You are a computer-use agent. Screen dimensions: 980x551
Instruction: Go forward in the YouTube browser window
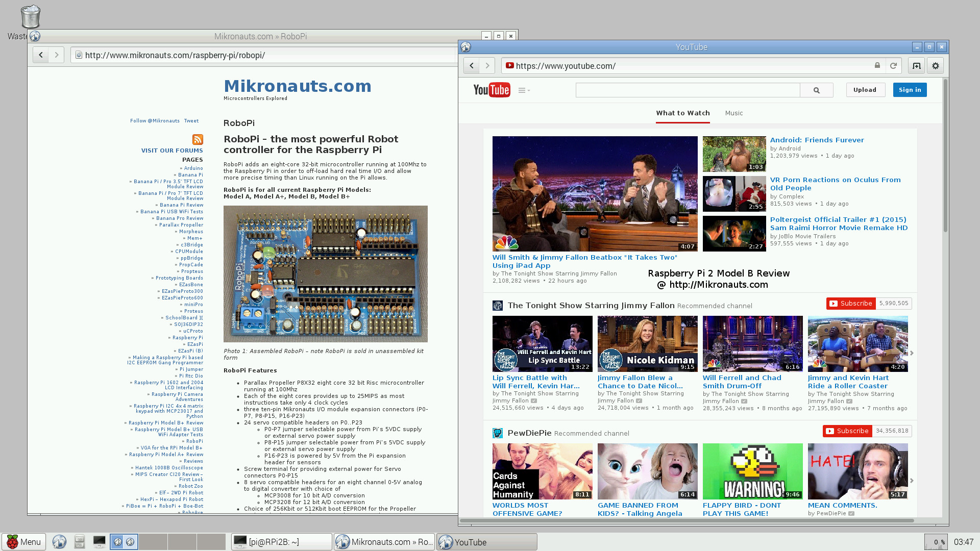click(x=487, y=66)
